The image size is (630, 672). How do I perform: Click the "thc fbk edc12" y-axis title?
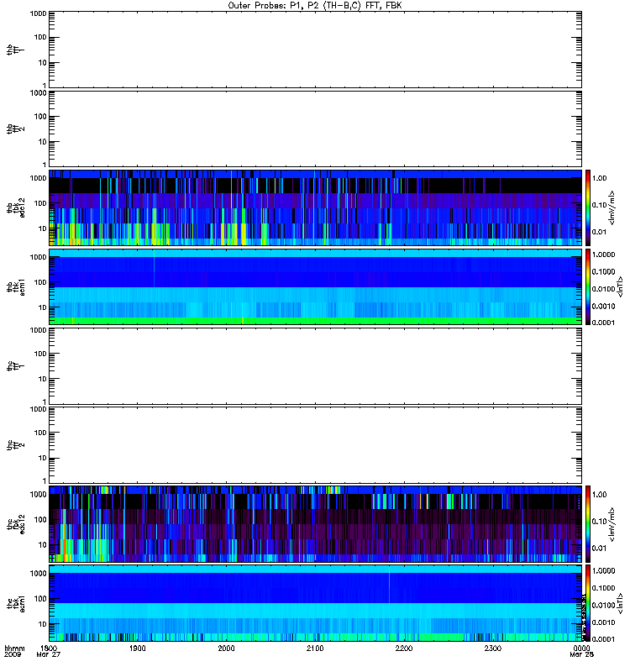tap(16, 523)
